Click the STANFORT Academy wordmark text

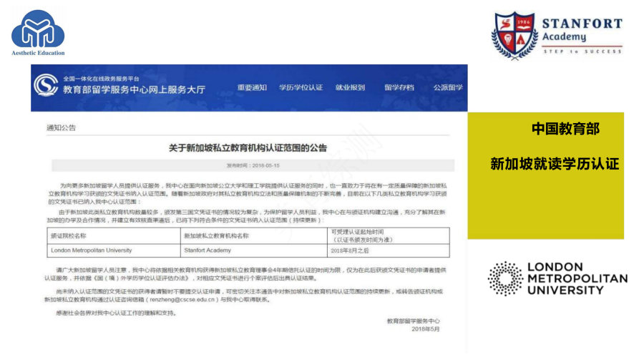[x=582, y=30]
